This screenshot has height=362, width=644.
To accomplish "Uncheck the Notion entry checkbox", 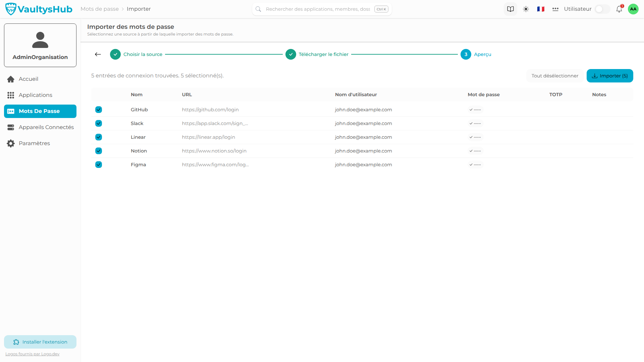I will click(99, 151).
